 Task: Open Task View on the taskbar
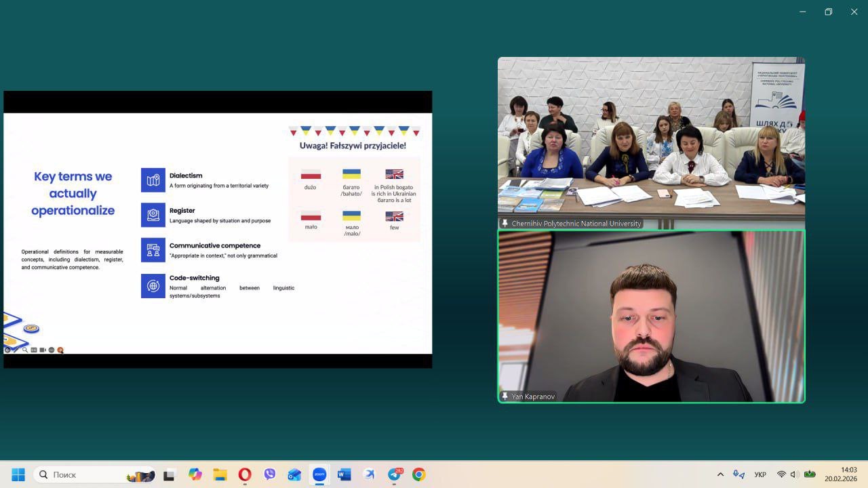tap(170, 474)
